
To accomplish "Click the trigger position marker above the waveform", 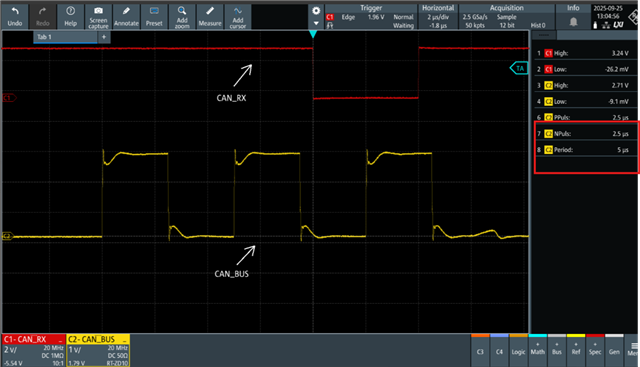I will pyautogui.click(x=313, y=34).
